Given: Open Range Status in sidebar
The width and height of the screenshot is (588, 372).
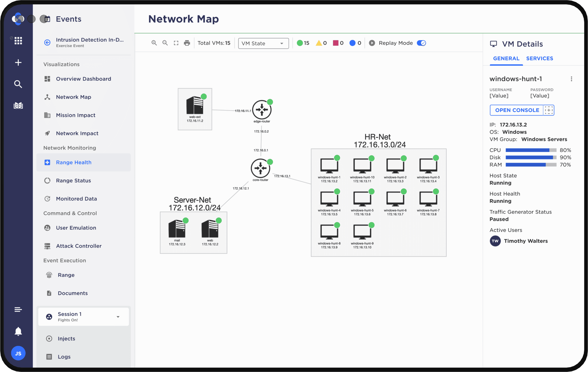Looking at the screenshot, I should pos(84,180).
